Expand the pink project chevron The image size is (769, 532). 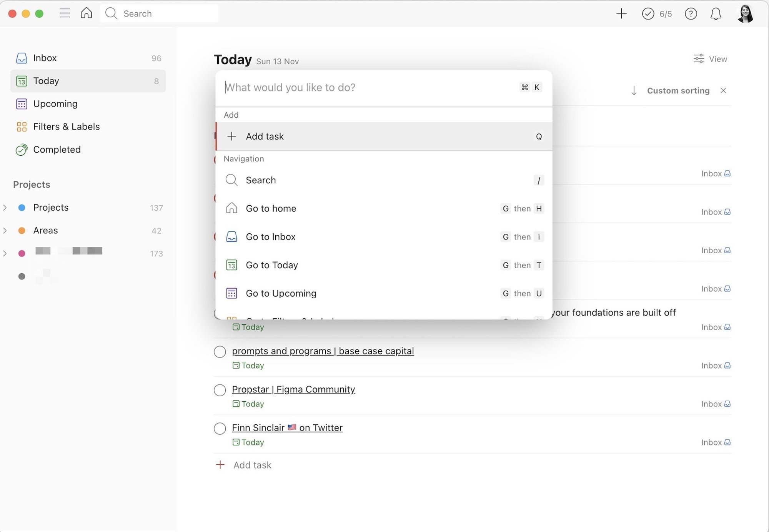5,253
